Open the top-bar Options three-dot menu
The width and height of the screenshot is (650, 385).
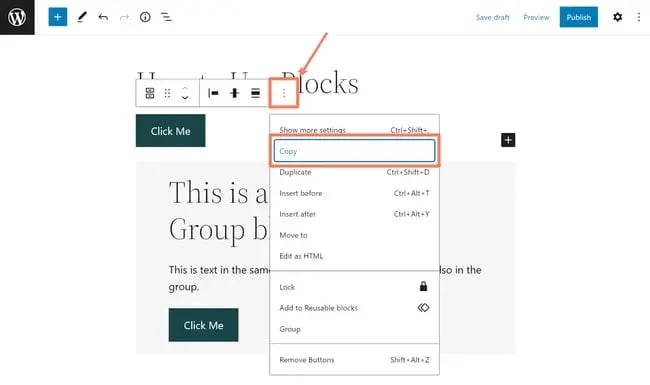pos(638,17)
